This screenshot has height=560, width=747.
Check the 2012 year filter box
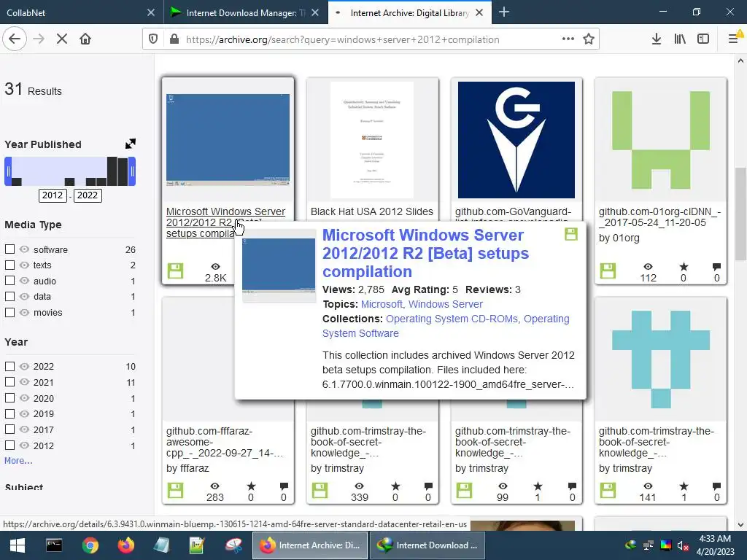(x=9, y=446)
